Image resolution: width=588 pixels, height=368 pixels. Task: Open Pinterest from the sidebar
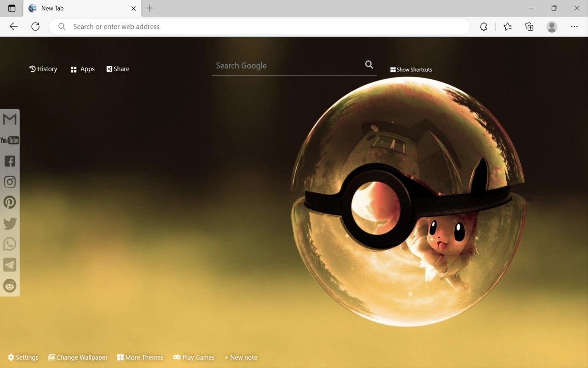(x=10, y=202)
